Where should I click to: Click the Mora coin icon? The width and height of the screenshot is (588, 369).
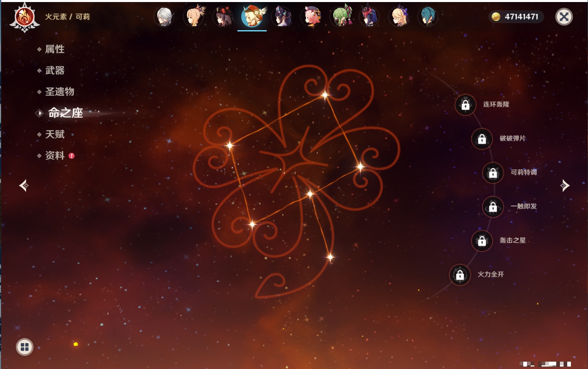tap(496, 17)
